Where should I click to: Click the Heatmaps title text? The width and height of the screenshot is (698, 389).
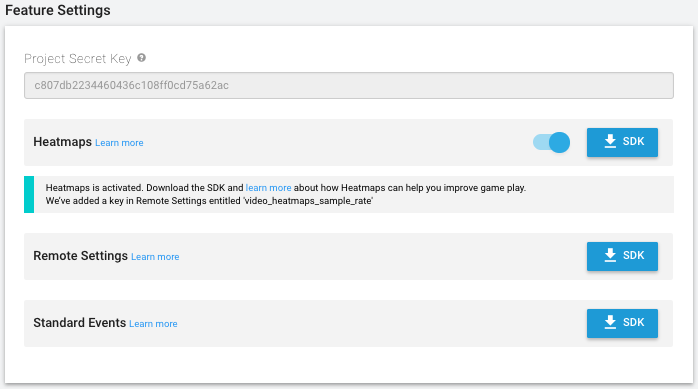click(x=62, y=142)
